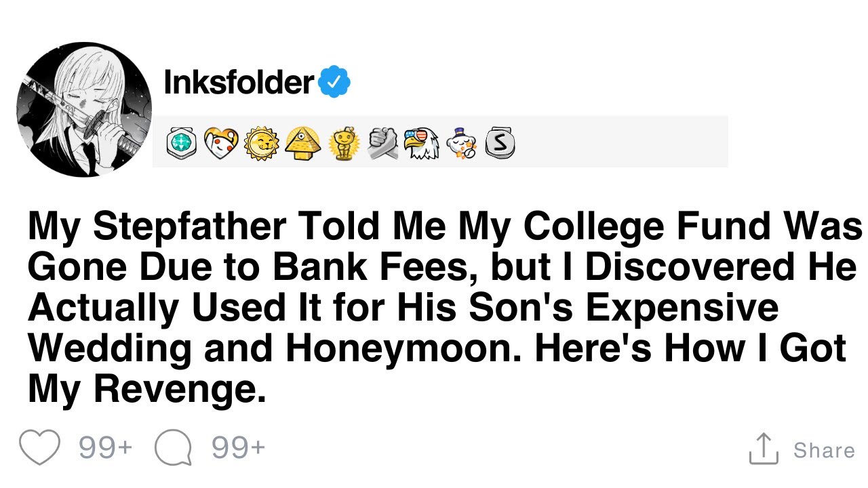
Task: Click the 99+ likes count
Action: click(x=105, y=447)
